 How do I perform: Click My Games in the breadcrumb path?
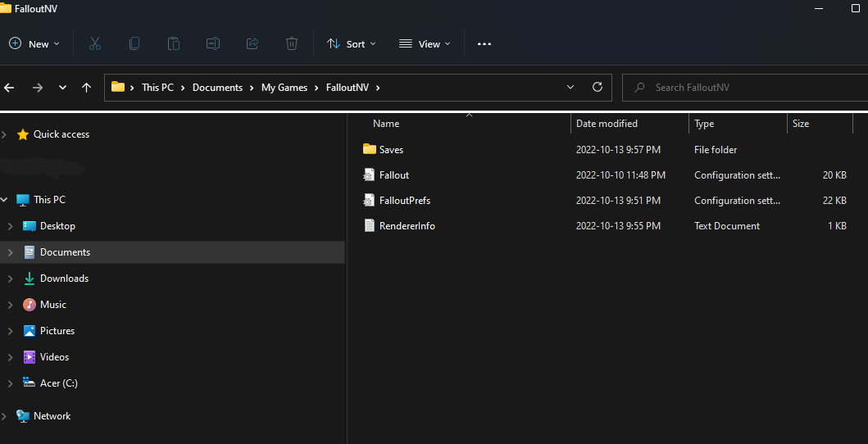click(284, 88)
